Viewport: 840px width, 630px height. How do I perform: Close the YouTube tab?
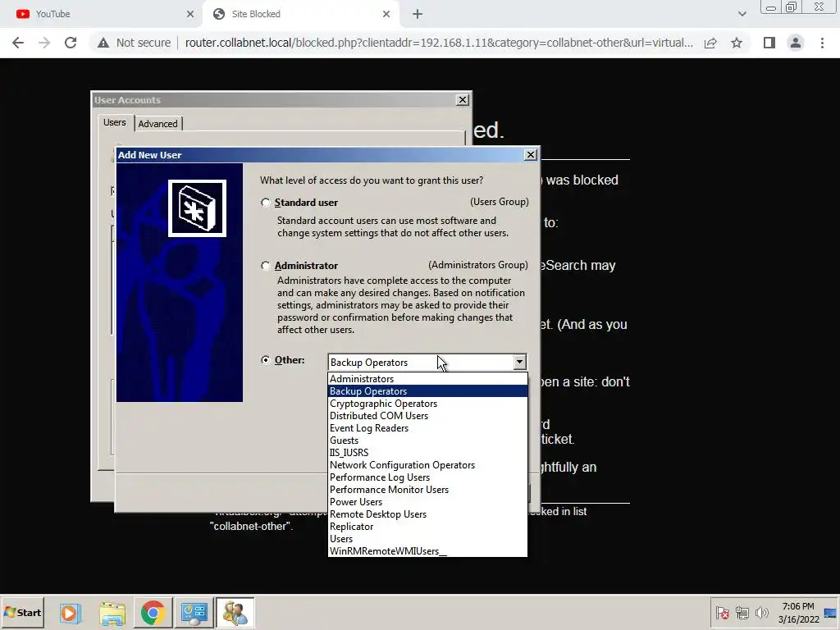pyautogui.click(x=190, y=14)
